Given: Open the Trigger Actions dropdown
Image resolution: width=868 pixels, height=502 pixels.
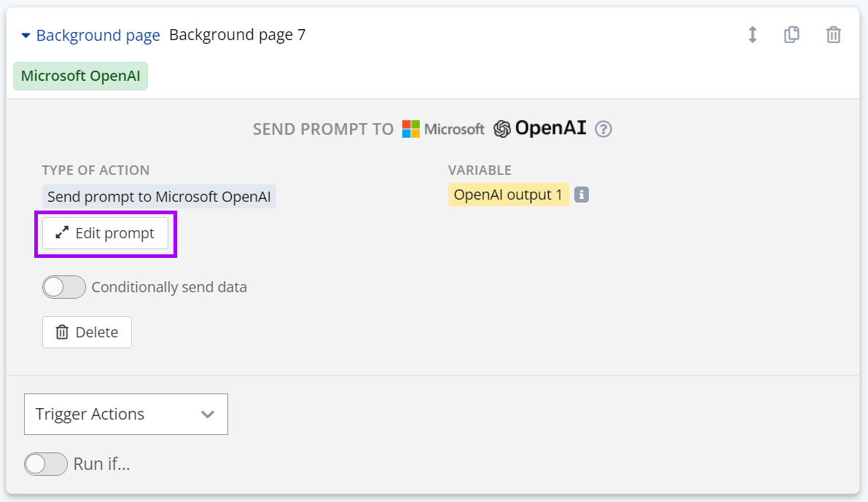Looking at the screenshot, I should tap(126, 414).
